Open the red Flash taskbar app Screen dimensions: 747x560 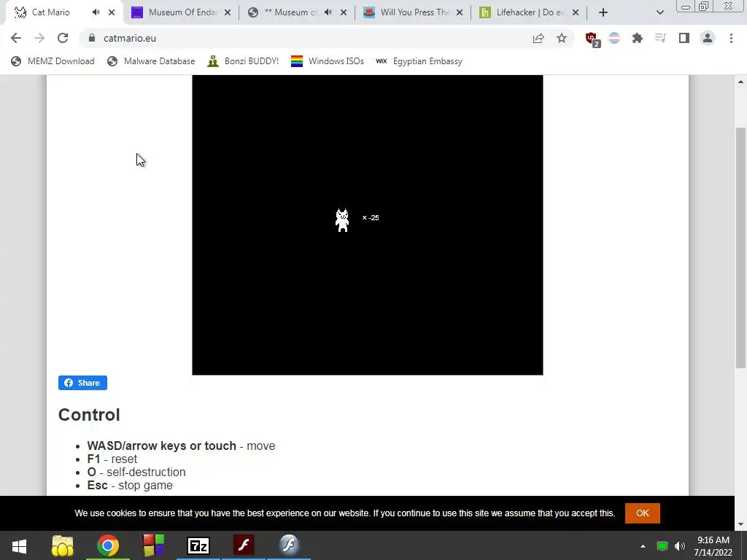(244, 545)
